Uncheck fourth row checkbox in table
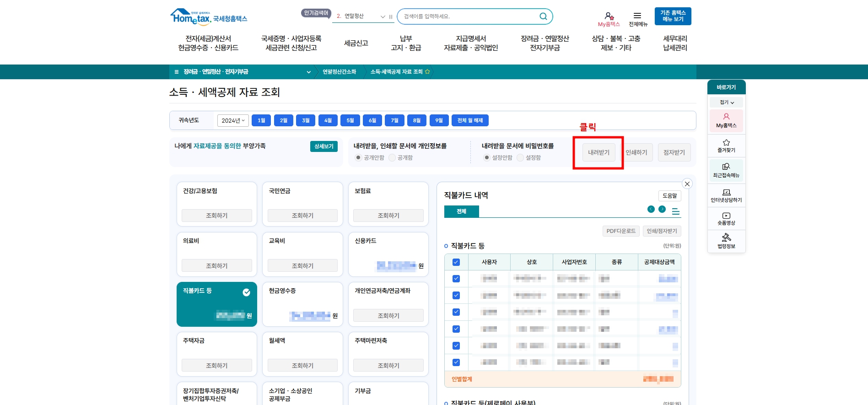 coord(456,329)
